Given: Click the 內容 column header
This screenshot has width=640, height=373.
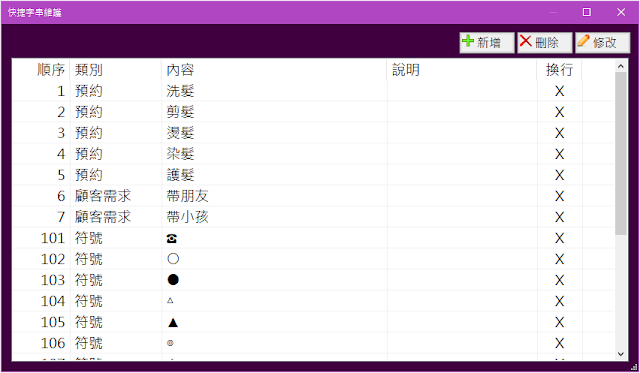Looking at the screenshot, I should pos(180,70).
